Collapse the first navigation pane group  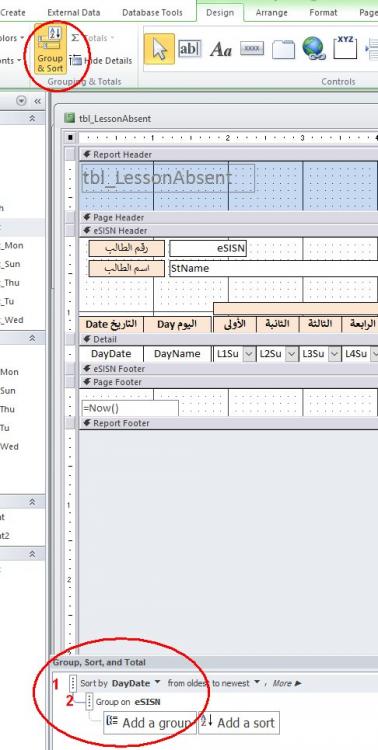(x=33, y=118)
